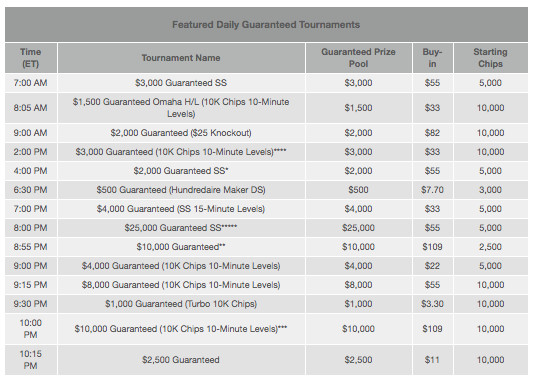Open the $25,000 Guaranteed SS tournament
Viewport: 533px width, 382px height.
(181, 228)
